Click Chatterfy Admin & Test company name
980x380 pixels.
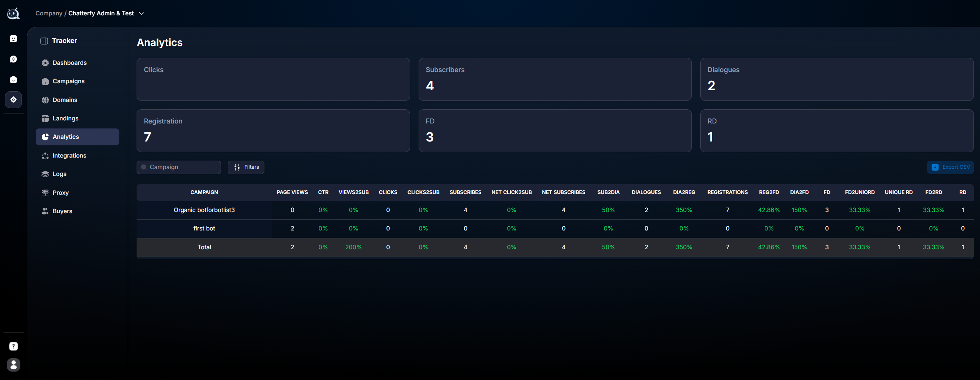tap(101, 13)
